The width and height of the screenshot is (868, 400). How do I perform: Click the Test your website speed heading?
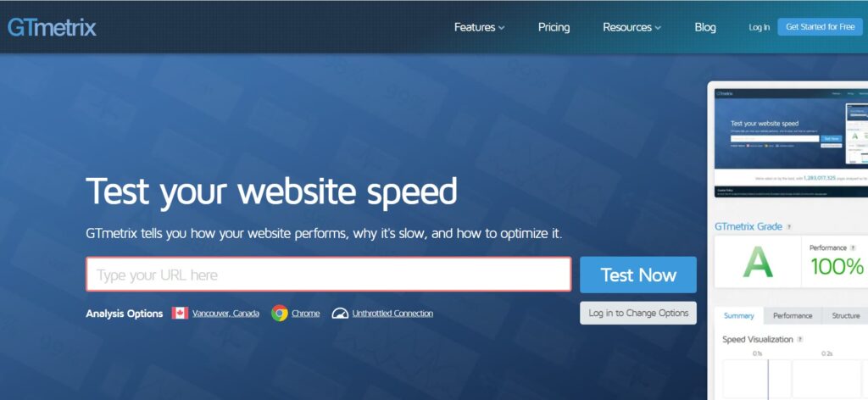tap(271, 192)
